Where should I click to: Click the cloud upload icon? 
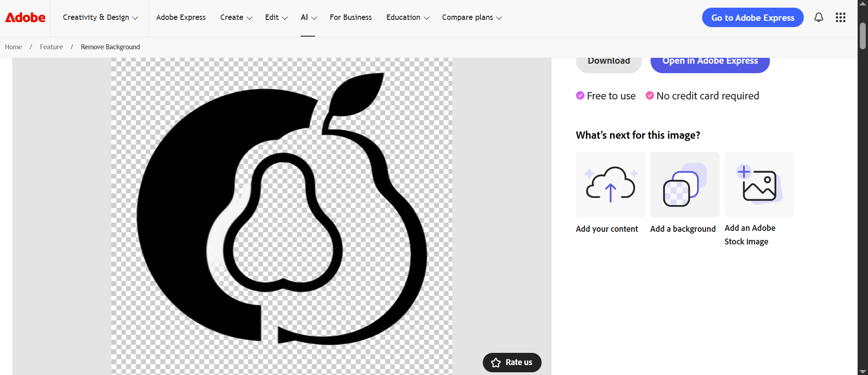(610, 184)
